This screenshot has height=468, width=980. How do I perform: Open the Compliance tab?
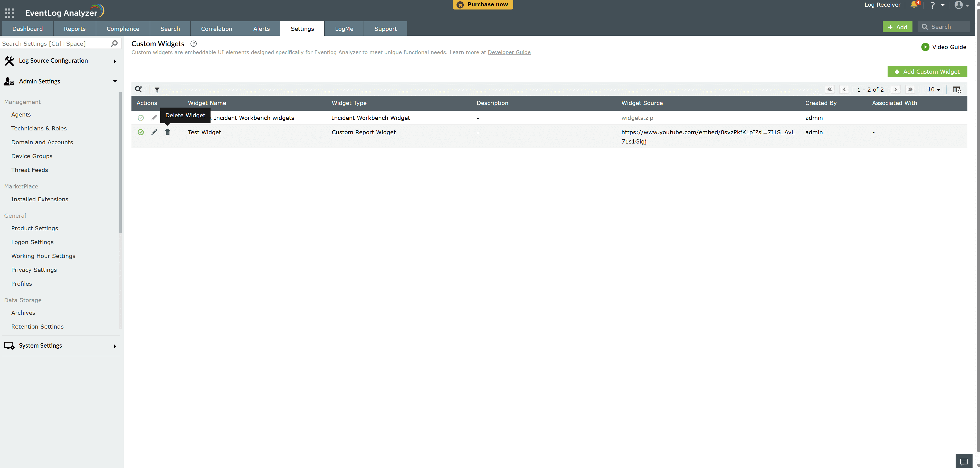coord(122,28)
